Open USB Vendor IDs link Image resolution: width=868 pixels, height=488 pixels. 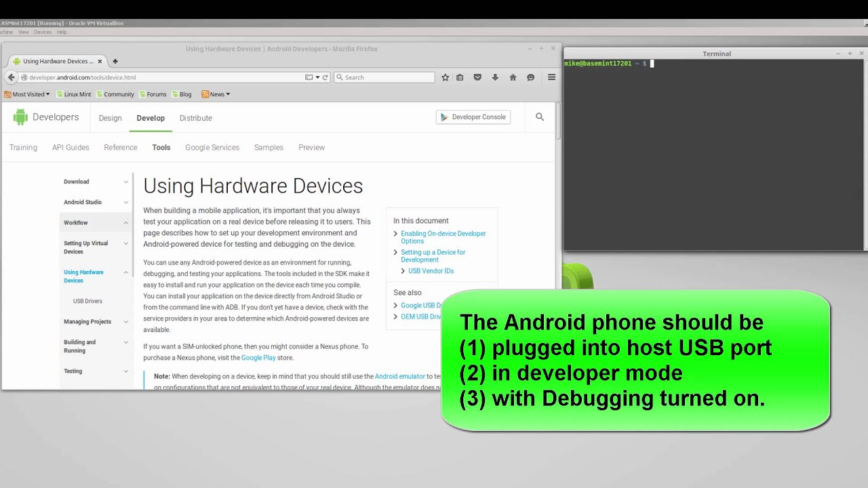coord(431,271)
